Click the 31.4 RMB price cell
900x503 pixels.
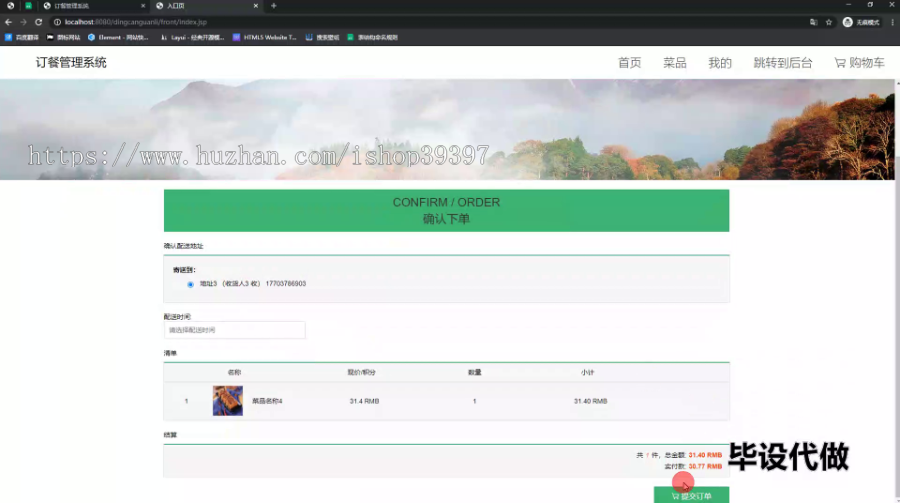pos(364,401)
